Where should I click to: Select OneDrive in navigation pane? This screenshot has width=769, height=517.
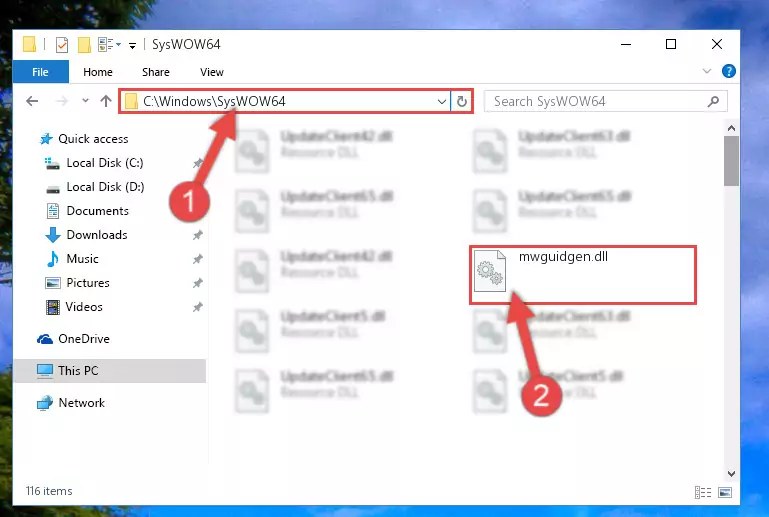[84, 339]
